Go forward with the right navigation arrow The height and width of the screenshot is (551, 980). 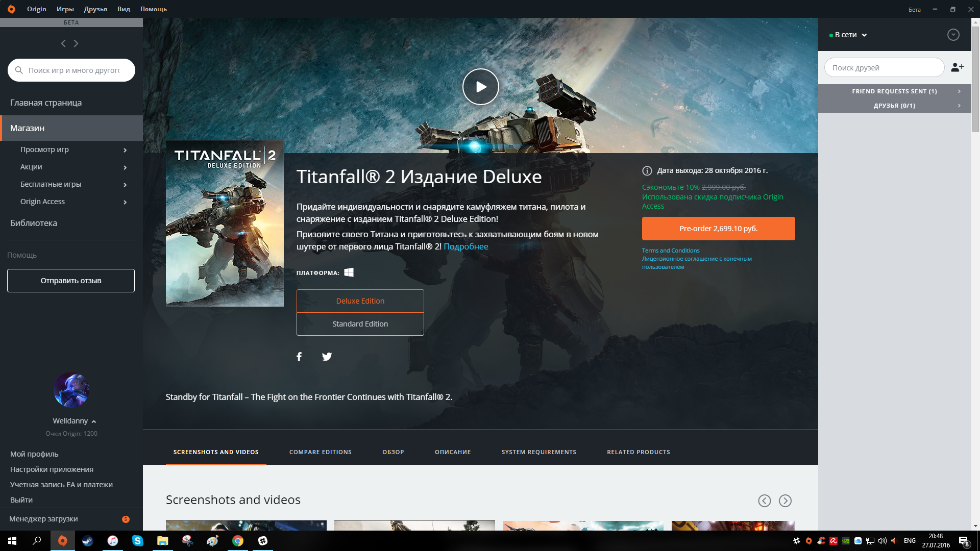76,43
